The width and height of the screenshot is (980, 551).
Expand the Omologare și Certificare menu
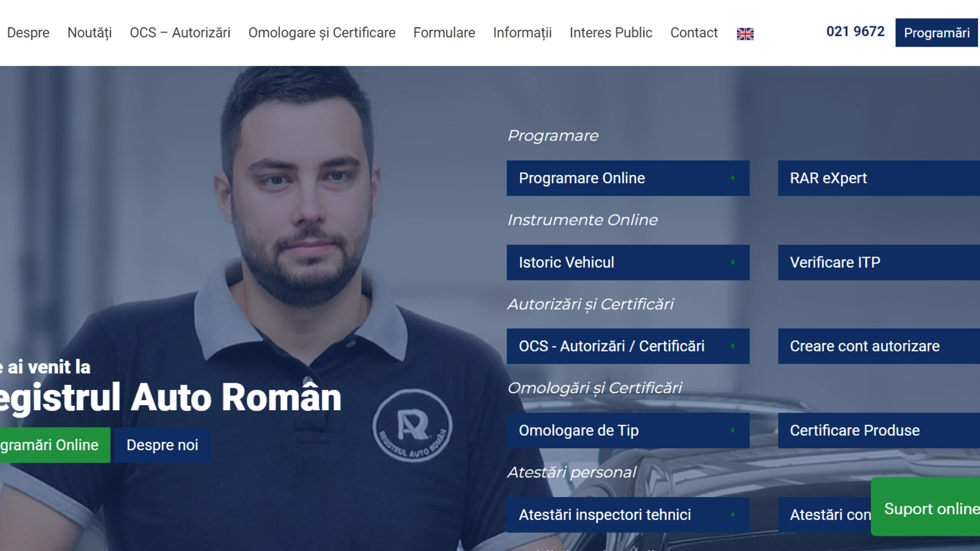[x=322, y=32]
